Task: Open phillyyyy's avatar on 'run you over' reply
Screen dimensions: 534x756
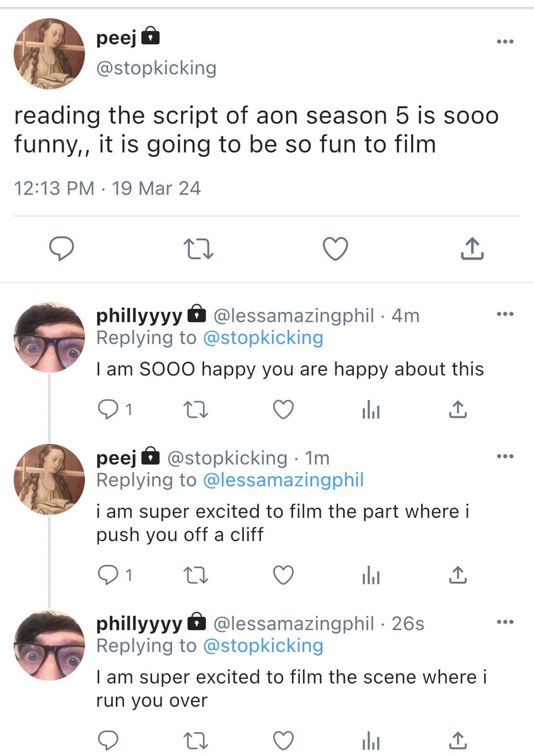Action: click(x=49, y=644)
